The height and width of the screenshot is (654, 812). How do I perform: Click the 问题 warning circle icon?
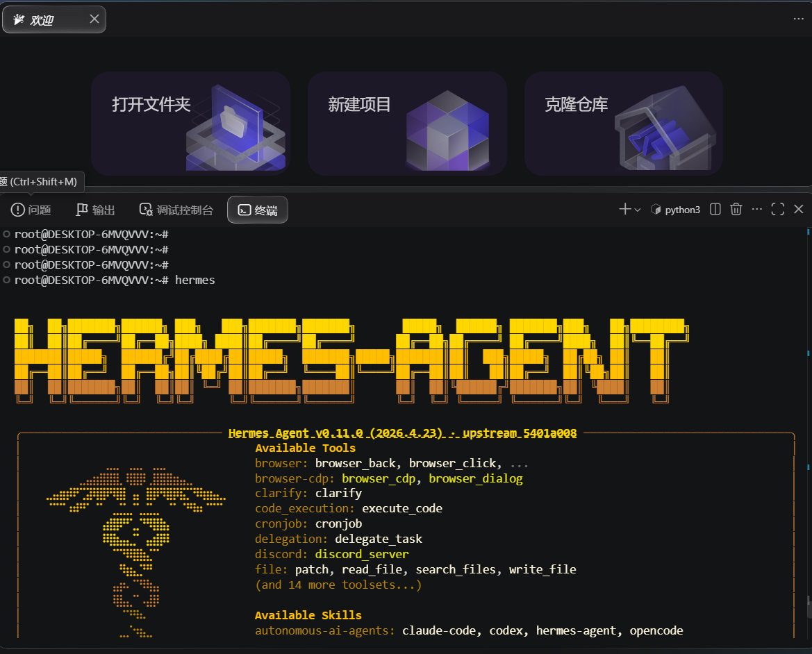(17, 210)
